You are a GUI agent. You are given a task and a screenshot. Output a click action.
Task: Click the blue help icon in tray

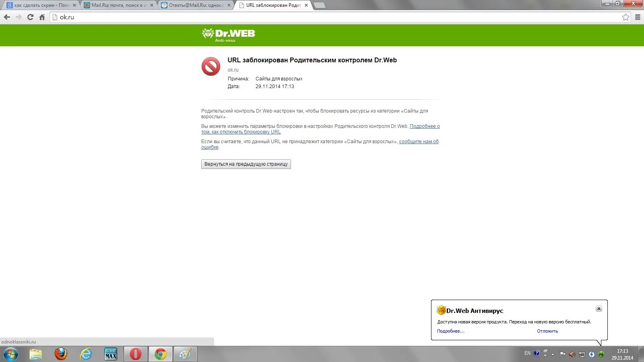(537, 354)
